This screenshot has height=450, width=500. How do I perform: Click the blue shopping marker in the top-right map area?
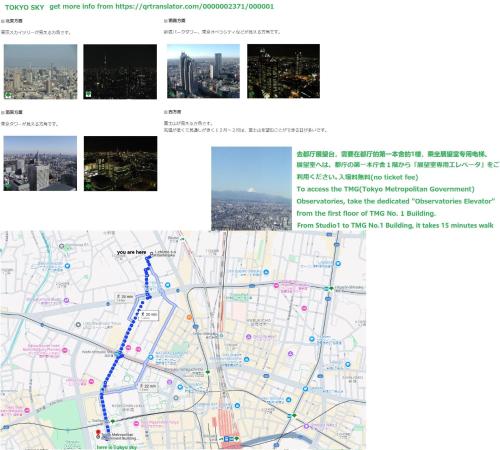[x=338, y=264]
